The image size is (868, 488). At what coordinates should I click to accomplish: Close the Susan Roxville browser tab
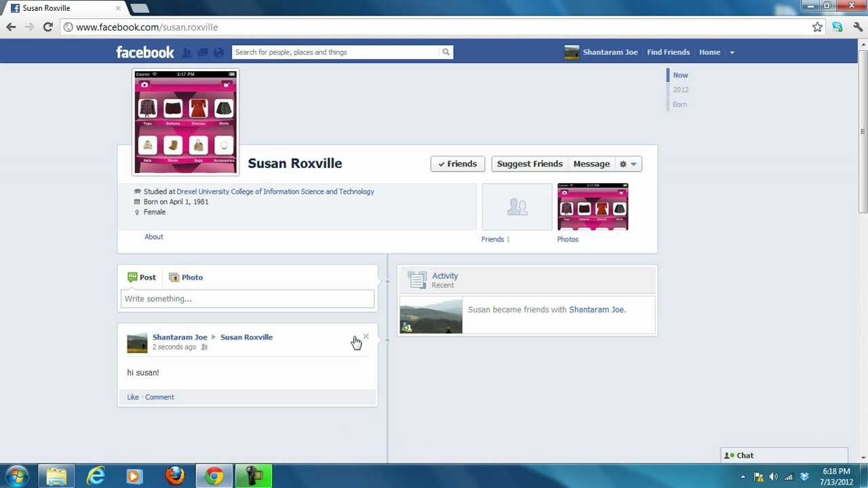tap(118, 8)
